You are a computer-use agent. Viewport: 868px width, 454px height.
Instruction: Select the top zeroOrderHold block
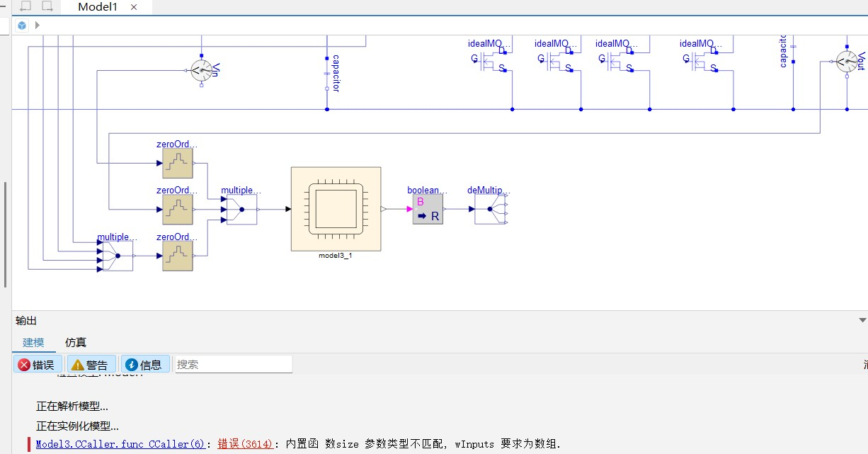coord(178,164)
